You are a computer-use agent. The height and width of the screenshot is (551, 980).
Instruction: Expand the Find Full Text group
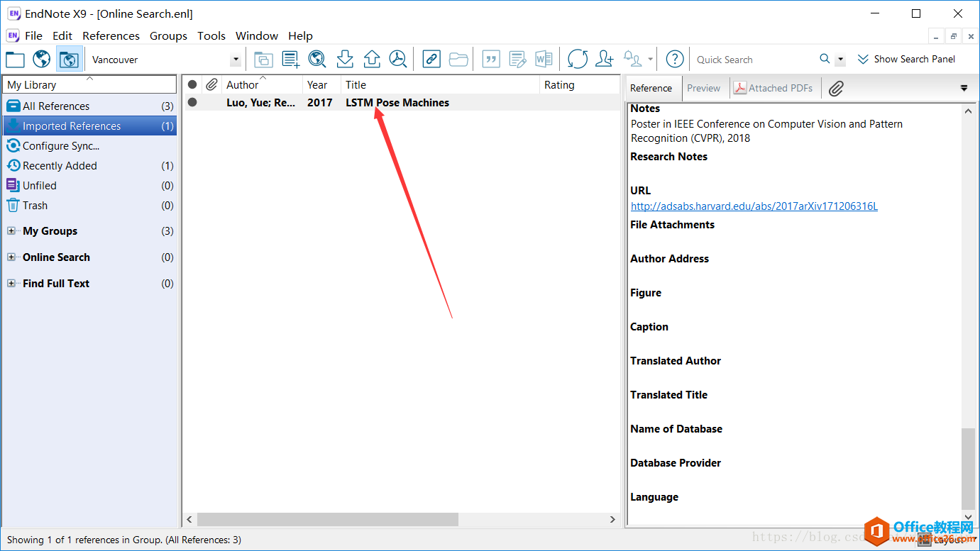11,284
